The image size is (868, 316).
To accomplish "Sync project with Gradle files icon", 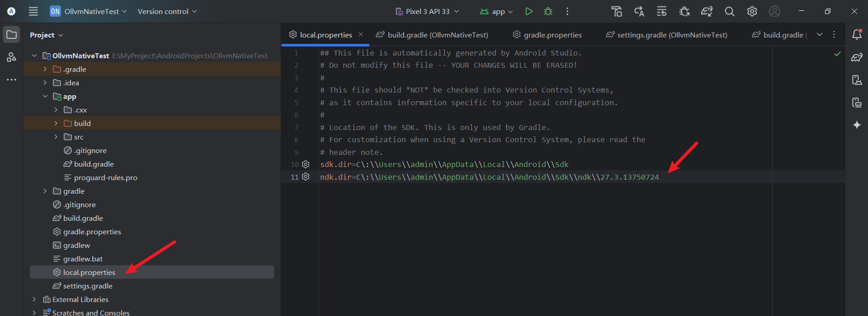I will click(x=707, y=11).
